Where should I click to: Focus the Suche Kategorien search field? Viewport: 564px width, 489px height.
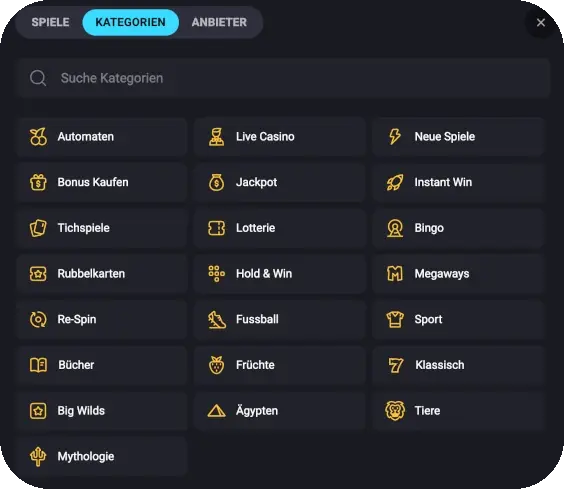[x=284, y=78]
